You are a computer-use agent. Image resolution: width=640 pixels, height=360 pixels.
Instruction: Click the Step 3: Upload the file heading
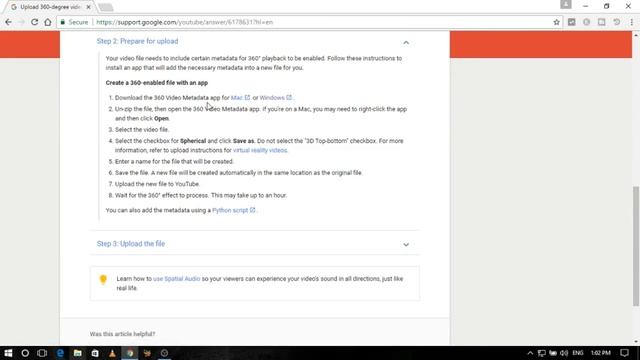click(x=131, y=244)
